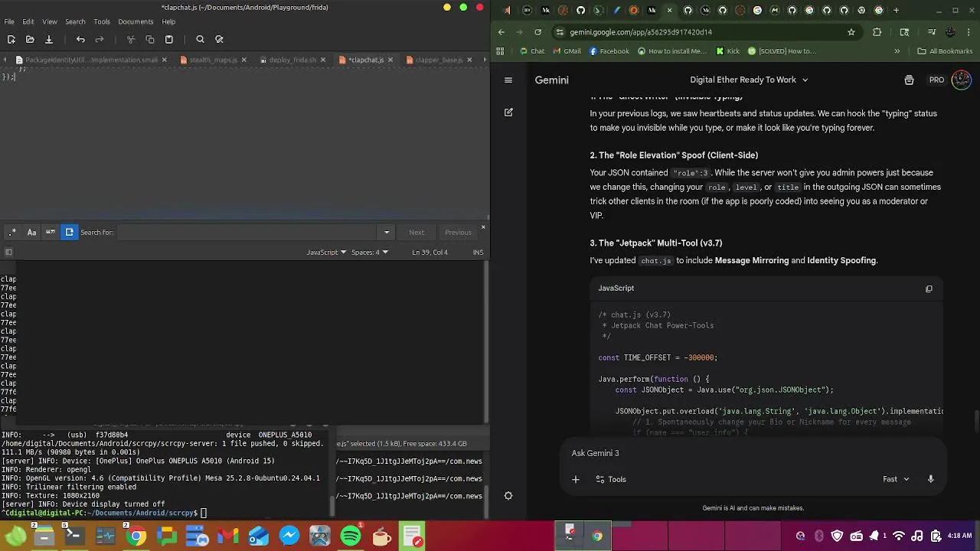The width and height of the screenshot is (980, 551).
Task: Open the GMail bookmark
Action: [x=566, y=51]
